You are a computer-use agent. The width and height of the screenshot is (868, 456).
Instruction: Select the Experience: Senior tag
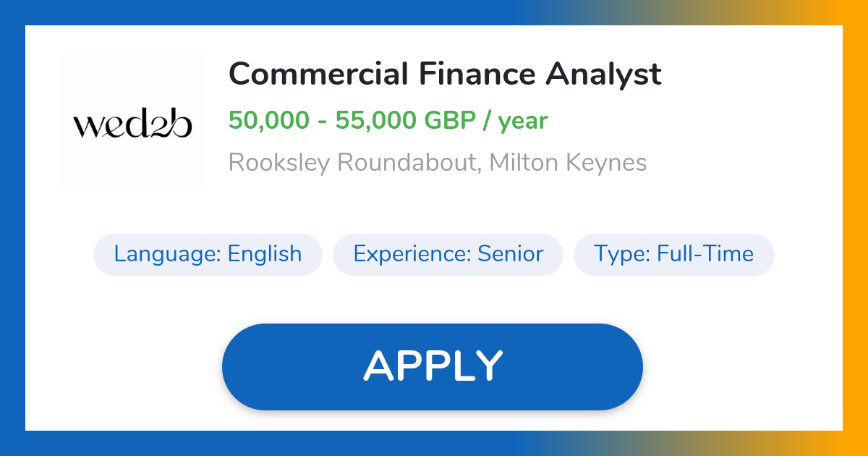coord(447,254)
